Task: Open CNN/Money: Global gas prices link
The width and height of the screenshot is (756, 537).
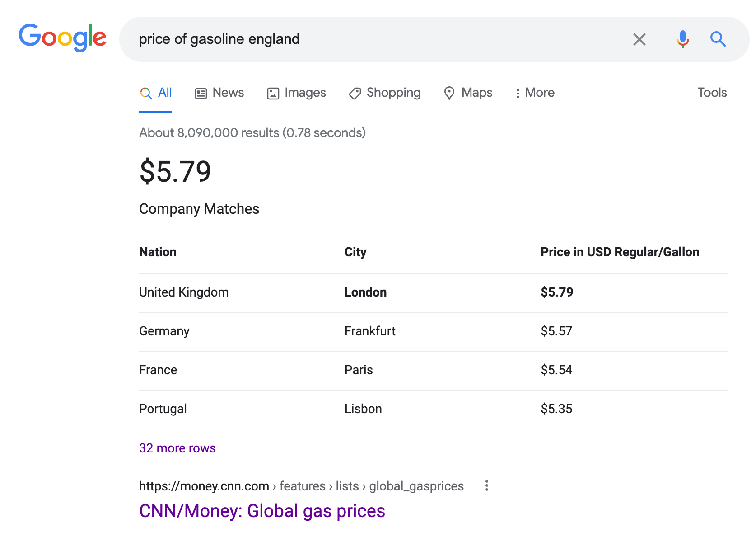Action: click(x=262, y=511)
